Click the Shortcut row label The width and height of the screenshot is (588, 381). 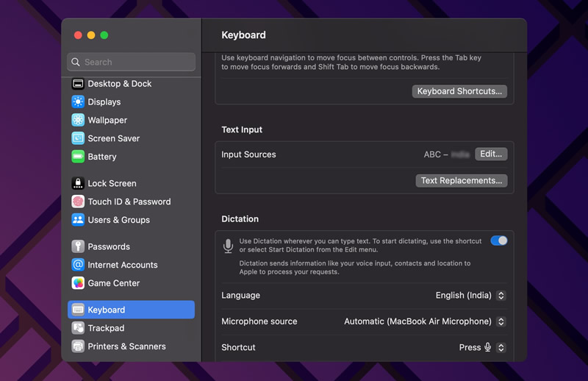coord(238,347)
